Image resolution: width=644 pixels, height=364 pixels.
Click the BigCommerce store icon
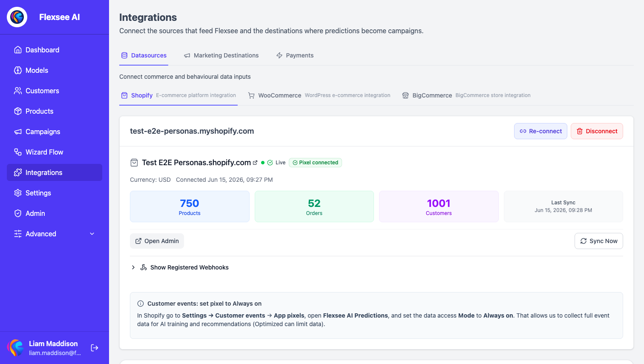[405, 95]
